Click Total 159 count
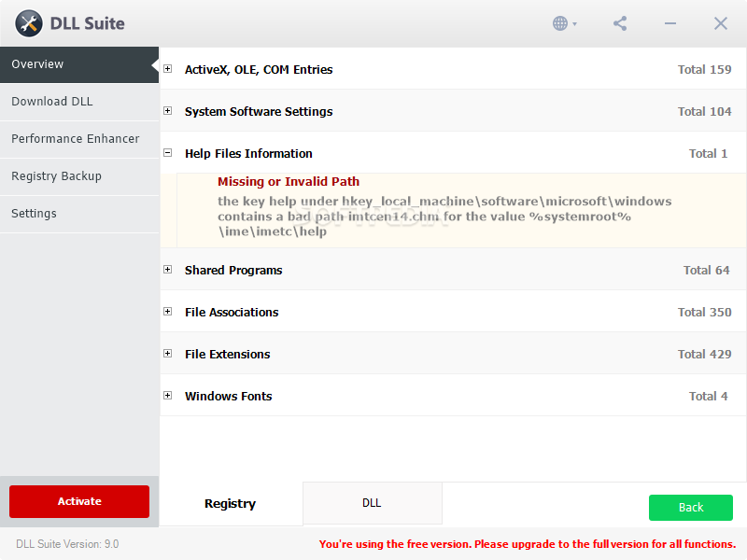 tap(704, 69)
